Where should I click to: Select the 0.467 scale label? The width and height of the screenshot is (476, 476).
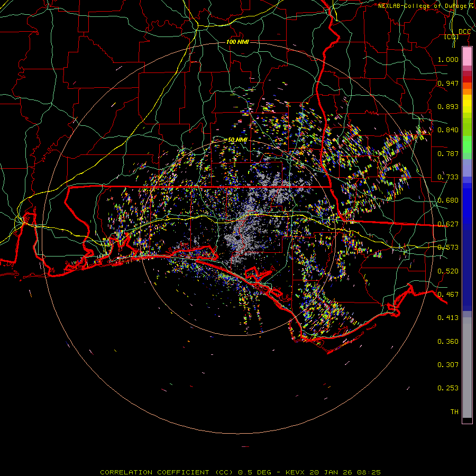448,295
